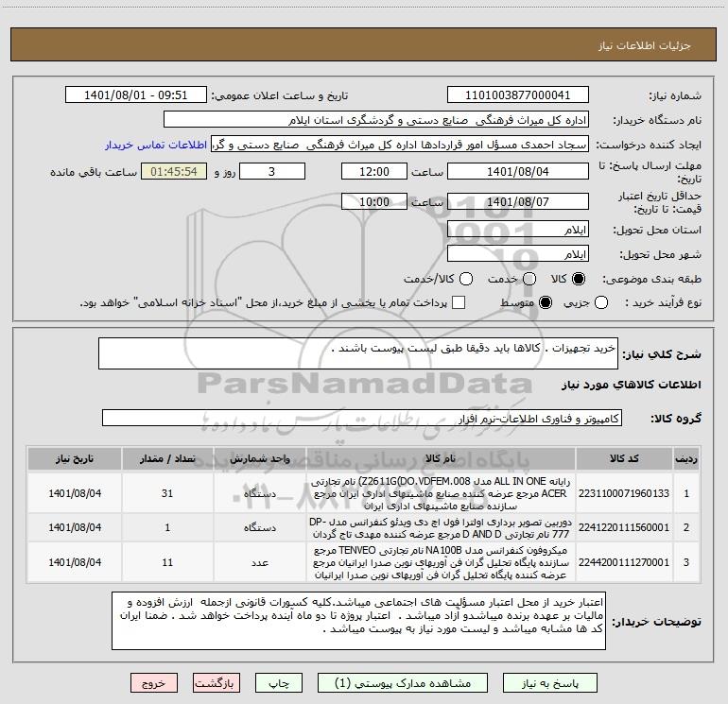
Task: Click the واحد شمارش column header
Action: click(260, 458)
